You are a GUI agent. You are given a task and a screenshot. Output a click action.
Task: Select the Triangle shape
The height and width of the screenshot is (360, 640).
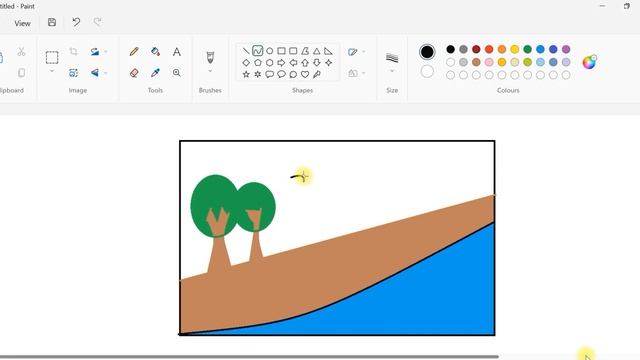(x=317, y=51)
